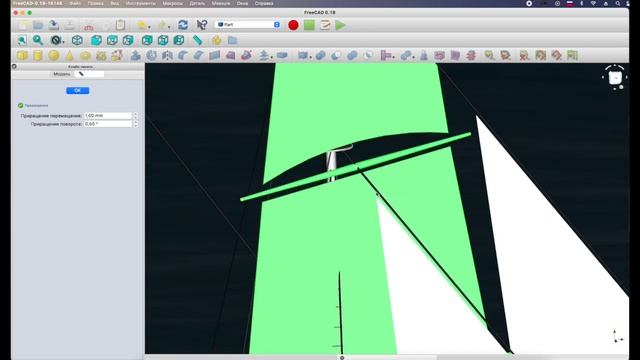Expand the compound tools dropdown arrow
Viewport: 640px width, 360px height.
pyautogui.click(x=311, y=57)
